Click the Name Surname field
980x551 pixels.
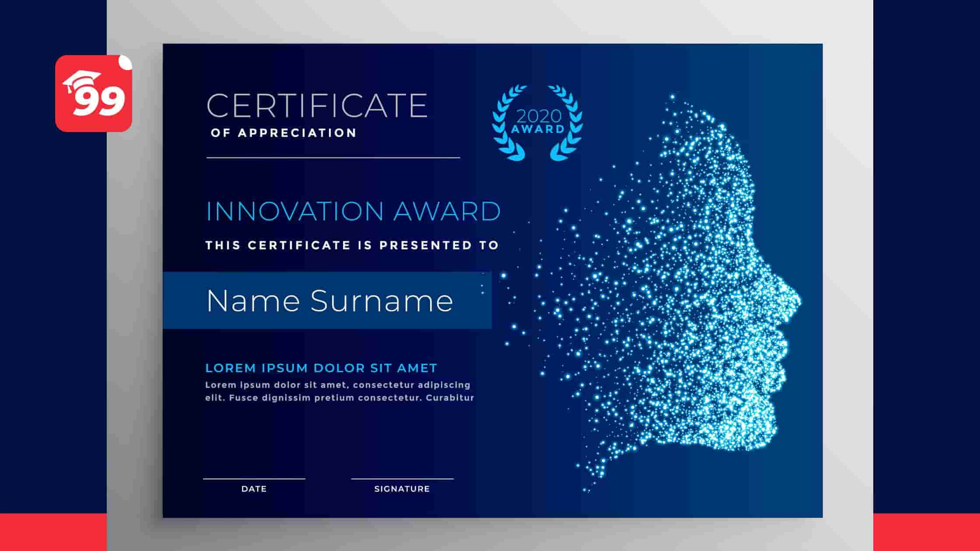[329, 301]
